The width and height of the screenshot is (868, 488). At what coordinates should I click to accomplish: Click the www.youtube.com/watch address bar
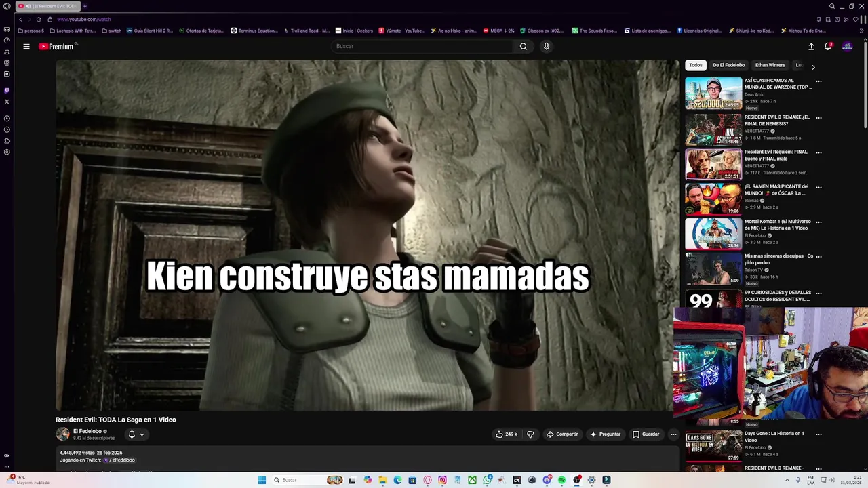point(84,20)
